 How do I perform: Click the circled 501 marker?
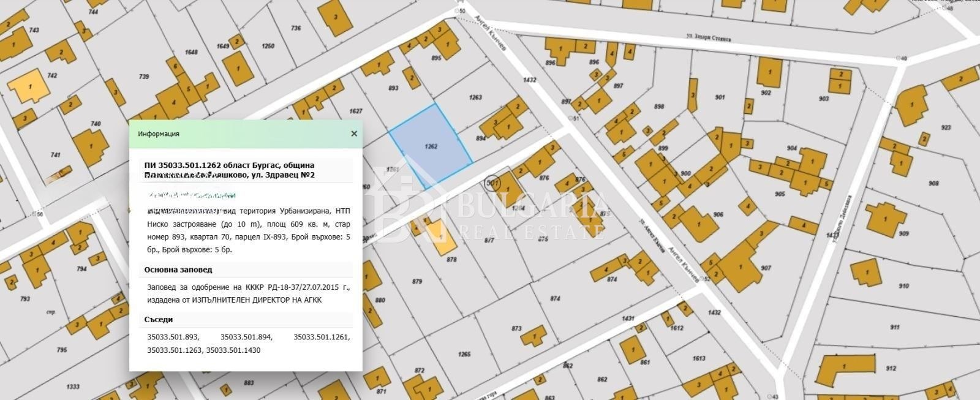492,183
